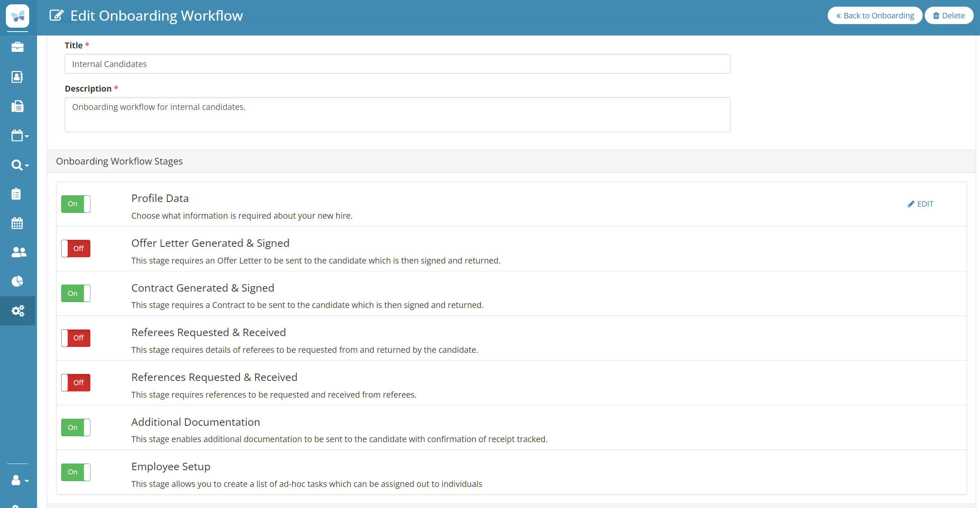Delete this onboarding workflow

coord(948,16)
